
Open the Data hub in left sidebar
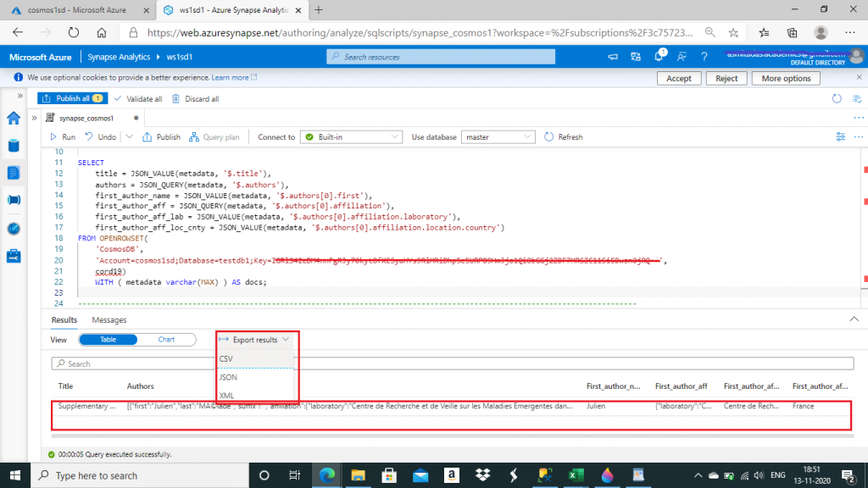[x=14, y=145]
